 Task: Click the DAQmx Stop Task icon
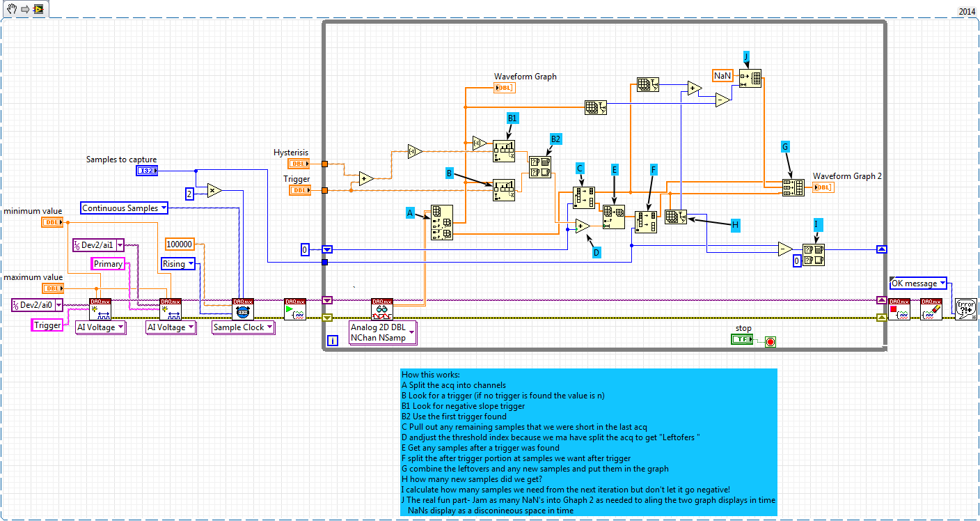click(899, 309)
